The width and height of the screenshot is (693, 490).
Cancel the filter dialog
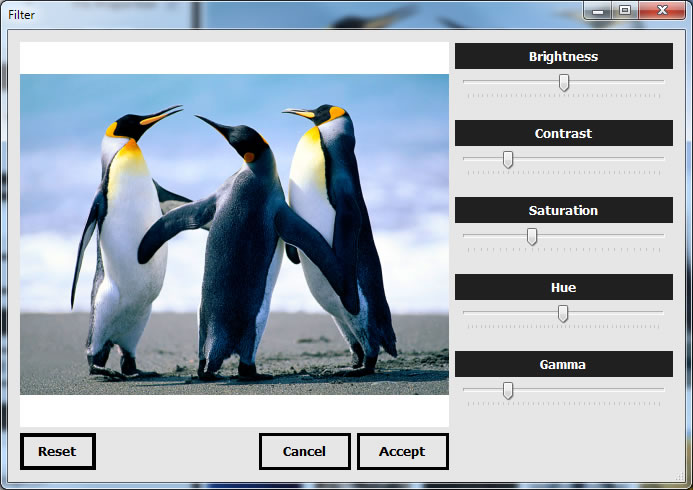click(305, 451)
